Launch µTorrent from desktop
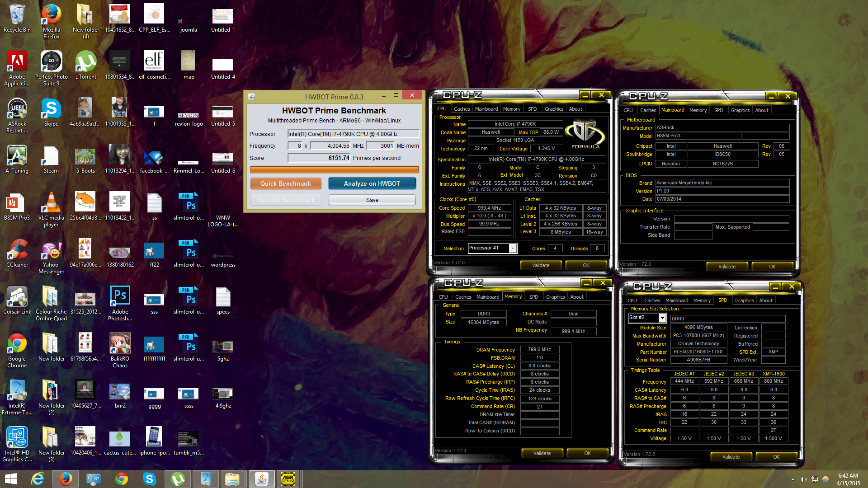This screenshot has height=488, width=868. coord(86,65)
